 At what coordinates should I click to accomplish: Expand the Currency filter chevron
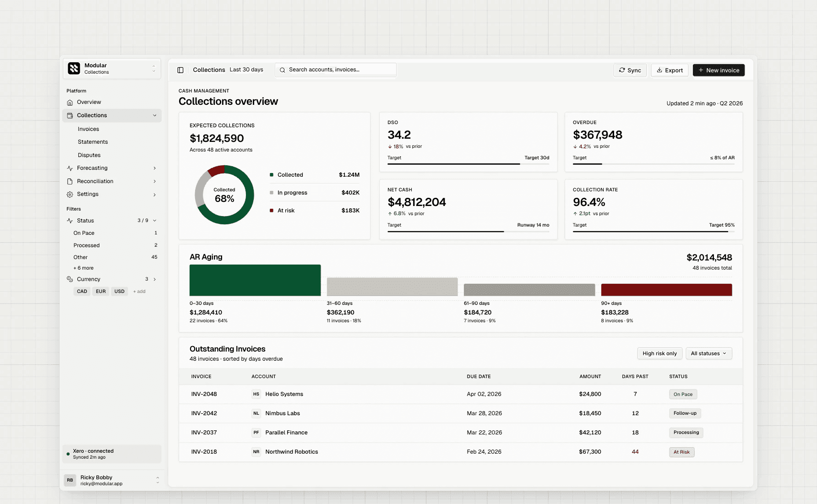pos(155,279)
